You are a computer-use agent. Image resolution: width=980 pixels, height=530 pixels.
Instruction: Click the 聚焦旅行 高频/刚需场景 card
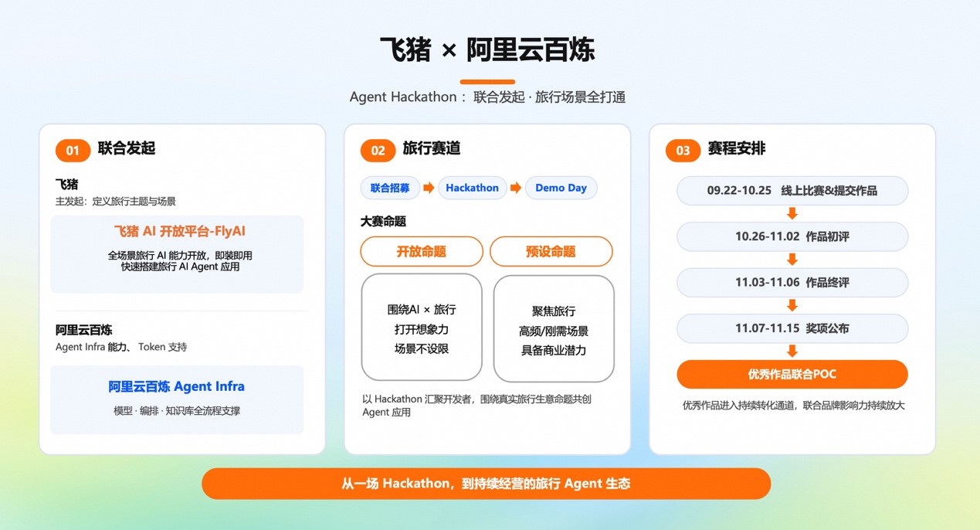coord(554,329)
